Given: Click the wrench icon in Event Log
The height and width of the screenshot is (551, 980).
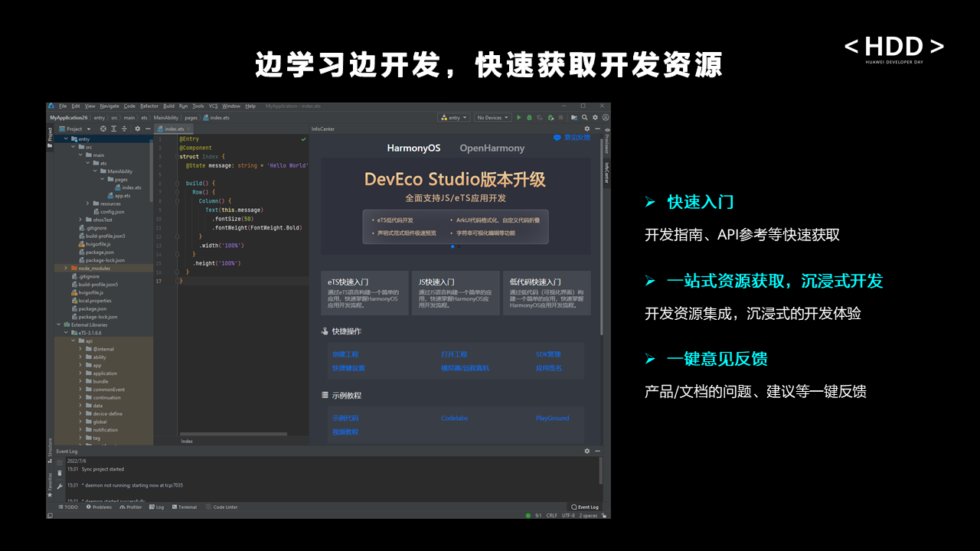Looking at the screenshot, I should 60,487.
